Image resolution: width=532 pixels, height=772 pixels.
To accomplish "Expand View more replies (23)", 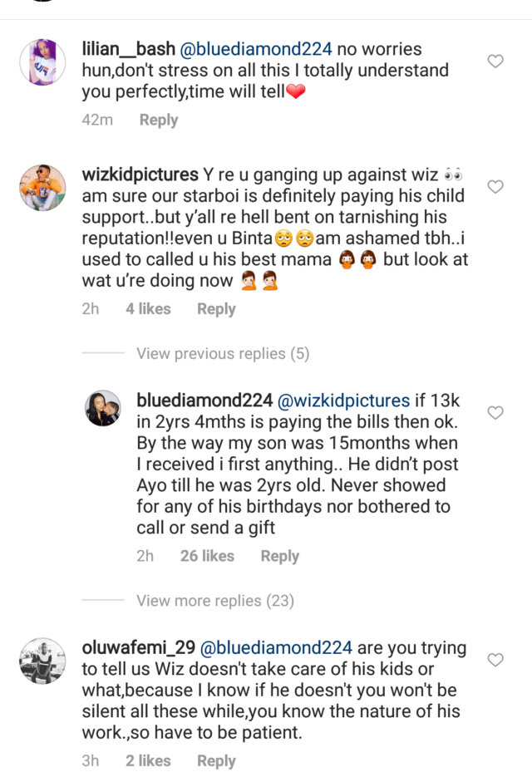I will click(215, 601).
